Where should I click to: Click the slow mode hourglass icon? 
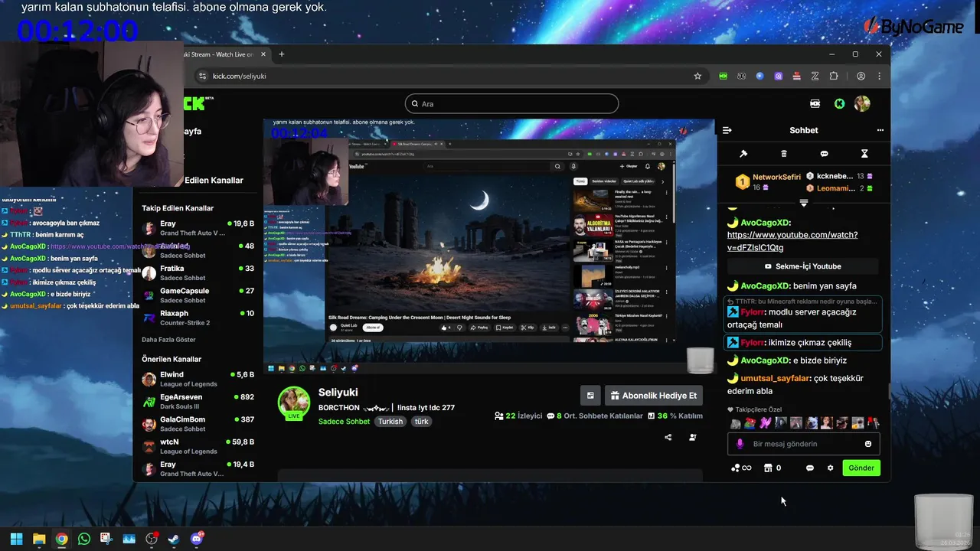pyautogui.click(x=864, y=154)
